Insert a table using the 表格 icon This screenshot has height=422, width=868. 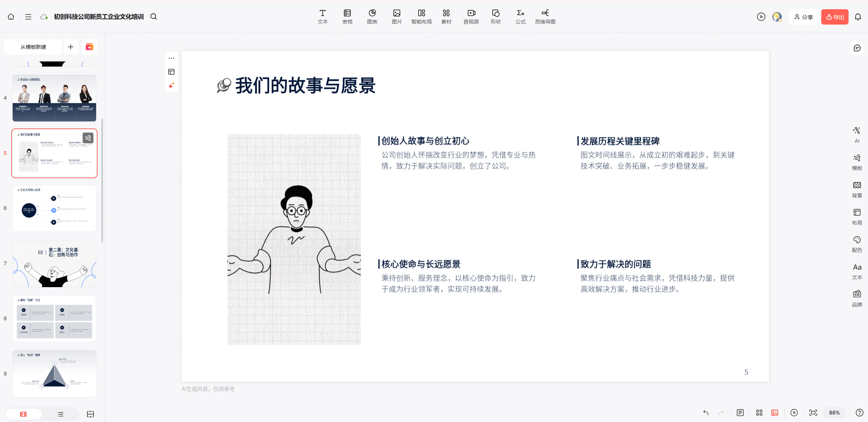coord(347,16)
